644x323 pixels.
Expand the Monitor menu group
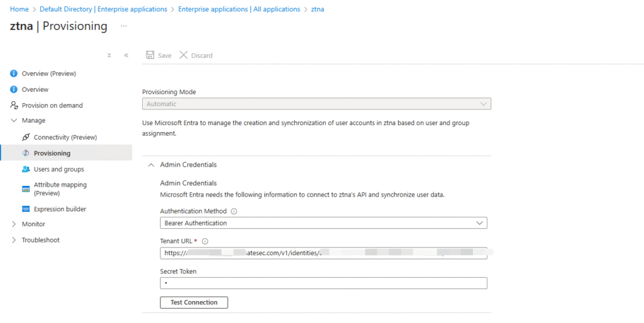[x=14, y=224]
